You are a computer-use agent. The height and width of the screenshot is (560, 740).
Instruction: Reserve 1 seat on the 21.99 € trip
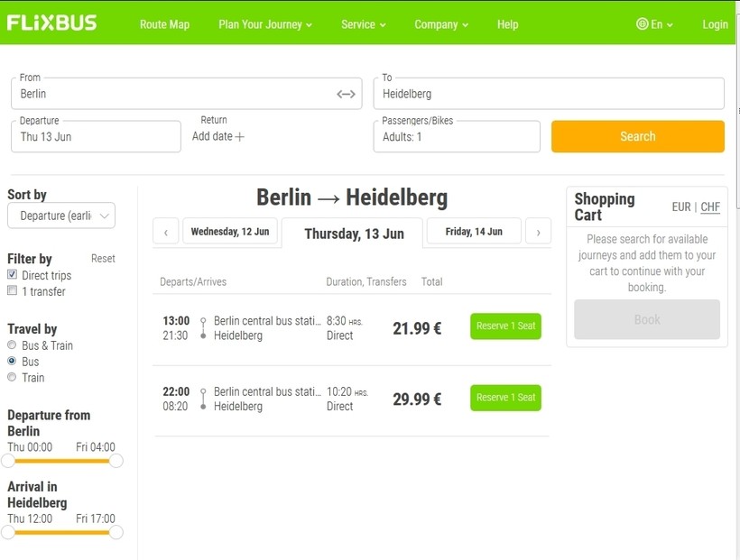pyautogui.click(x=505, y=326)
